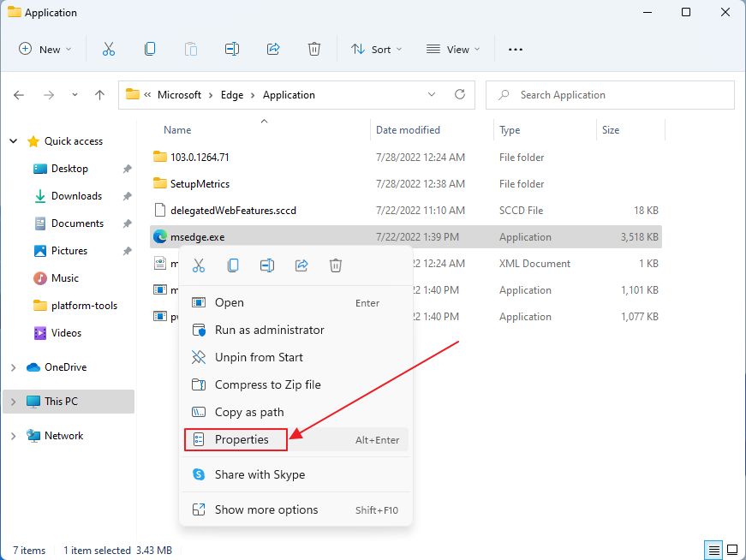Go up one folder level with the up arrow

(x=100, y=95)
